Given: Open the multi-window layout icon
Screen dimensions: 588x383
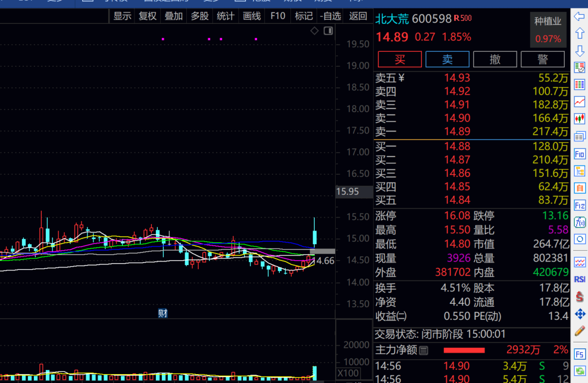Looking at the screenshot, I should tap(580, 136).
